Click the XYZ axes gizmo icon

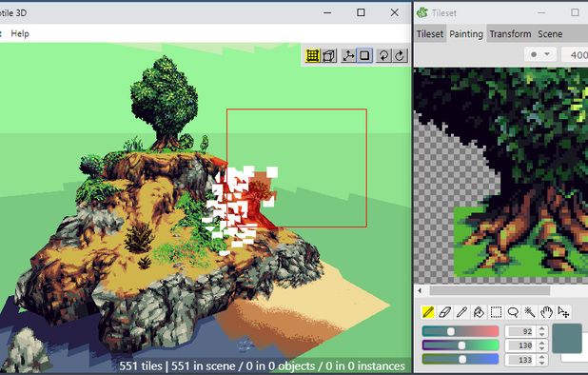(x=348, y=55)
